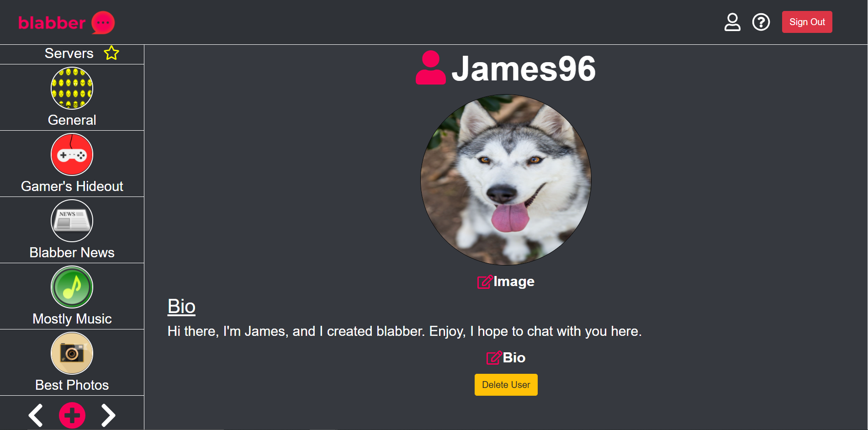Click the Gamer's Hideout server name
Viewport: 868px width, 430px height.
click(72, 186)
